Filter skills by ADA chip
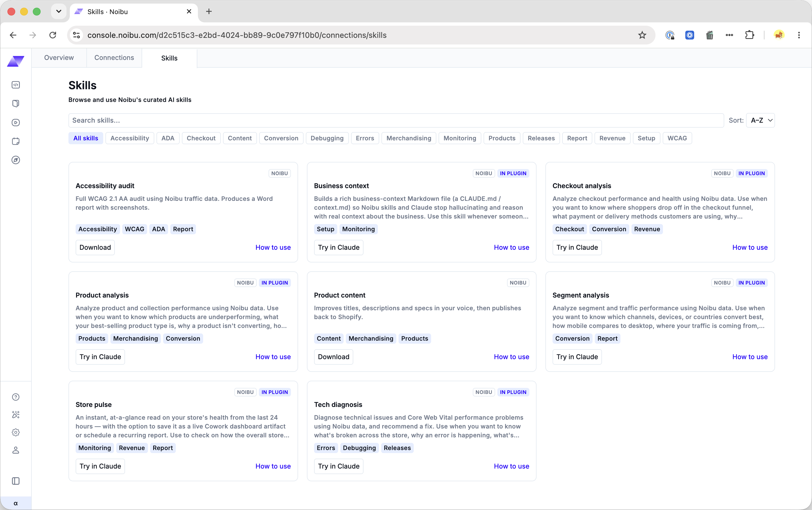Image resolution: width=812 pixels, height=510 pixels. point(168,138)
